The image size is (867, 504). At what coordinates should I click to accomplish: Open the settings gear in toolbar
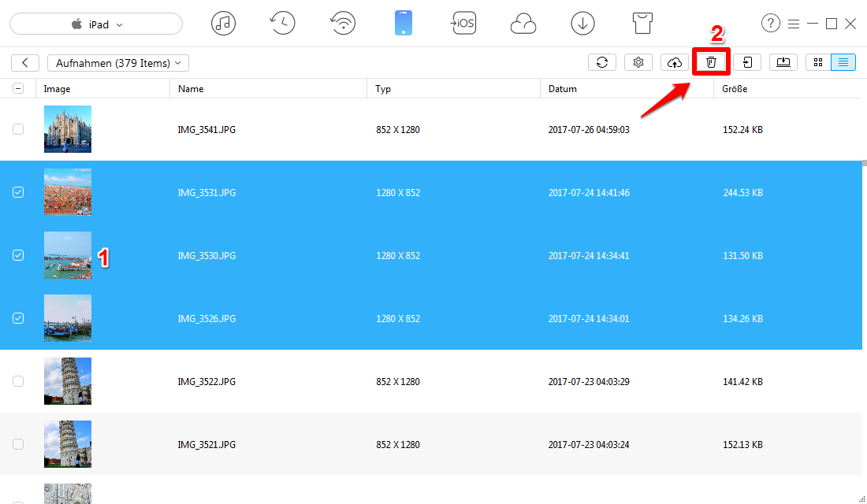638,62
